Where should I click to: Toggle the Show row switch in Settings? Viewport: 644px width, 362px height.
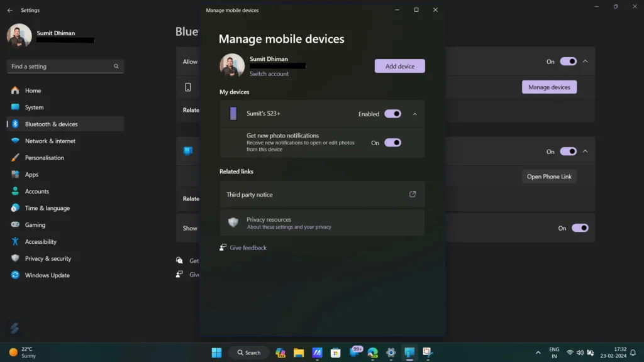coord(580,228)
